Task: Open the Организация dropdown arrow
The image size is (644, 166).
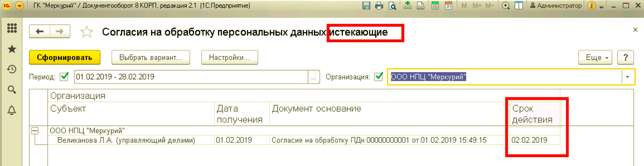Action: [x=627, y=77]
